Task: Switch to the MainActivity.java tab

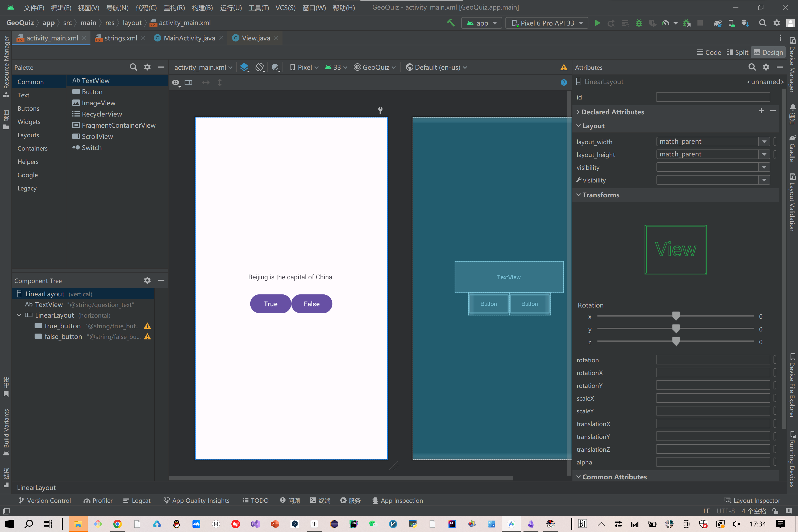Action: 189,38
